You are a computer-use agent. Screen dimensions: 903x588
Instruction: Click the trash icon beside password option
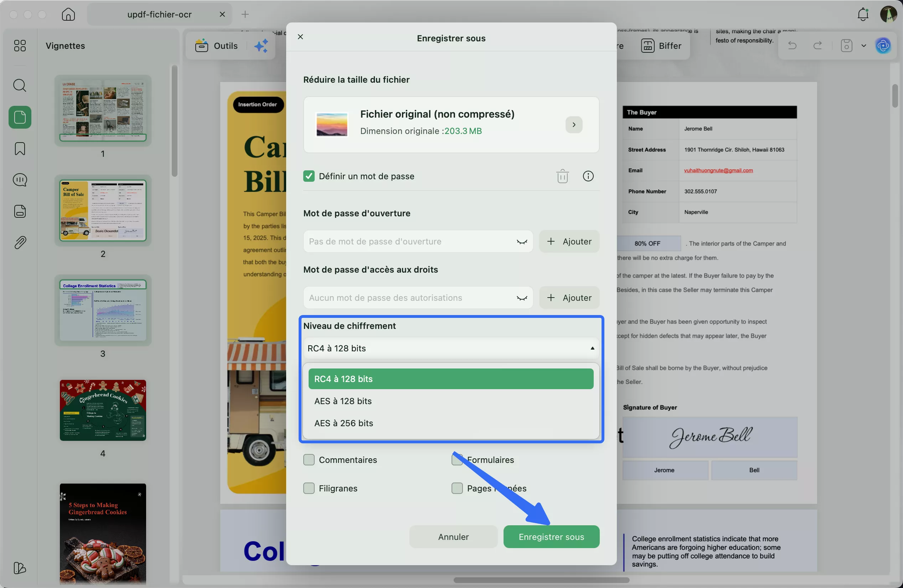tap(562, 176)
